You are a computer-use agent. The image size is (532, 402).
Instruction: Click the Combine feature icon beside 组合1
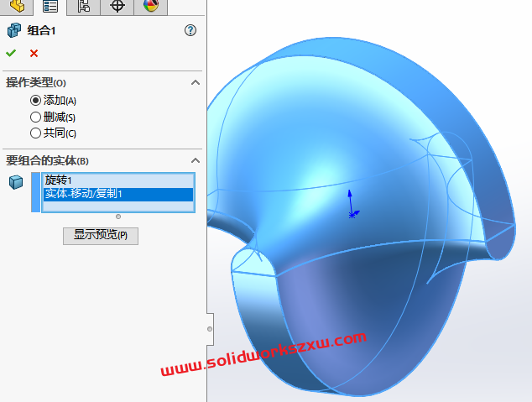click(14, 30)
